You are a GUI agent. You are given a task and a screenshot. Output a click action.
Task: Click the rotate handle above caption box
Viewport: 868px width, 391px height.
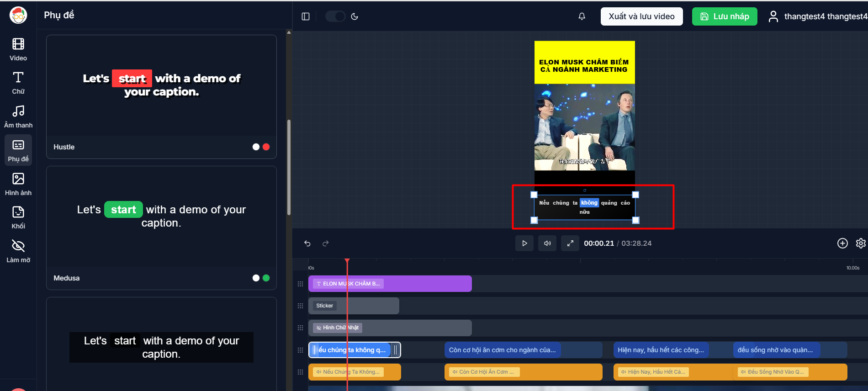click(585, 190)
